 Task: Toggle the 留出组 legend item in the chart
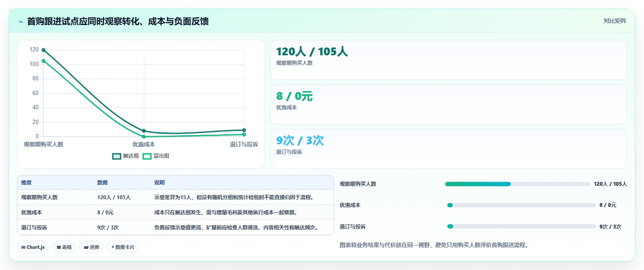156,156
